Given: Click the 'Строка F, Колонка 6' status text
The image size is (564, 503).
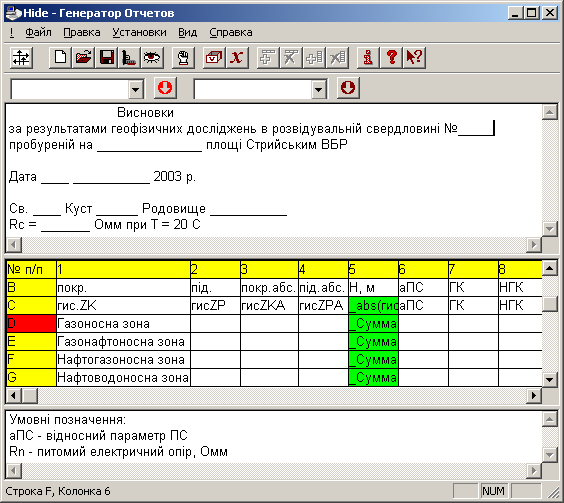Looking at the screenshot, I should [58, 491].
